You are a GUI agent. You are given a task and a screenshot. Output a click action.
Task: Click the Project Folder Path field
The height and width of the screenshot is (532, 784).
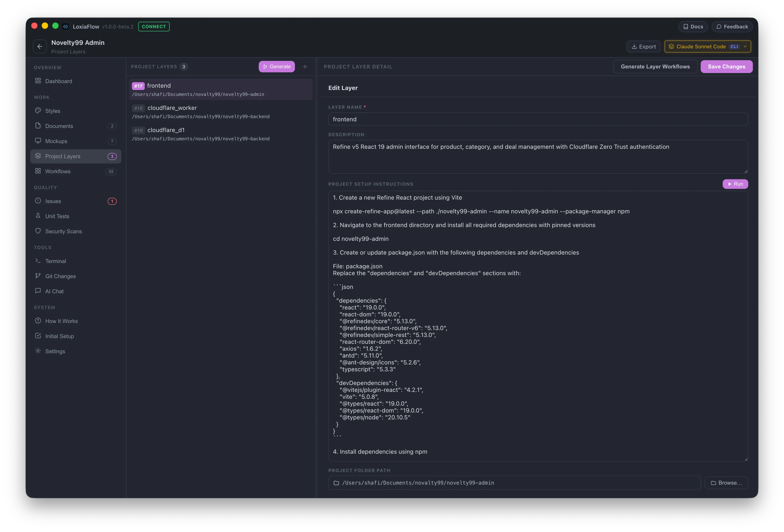coord(514,483)
